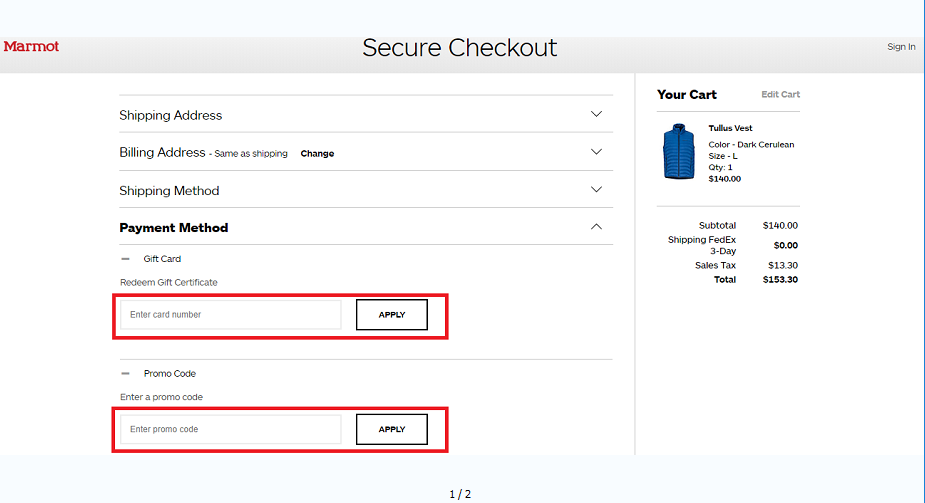Expand the Billing Address section chevron
The height and width of the screenshot is (503, 925).
pos(596,152)
